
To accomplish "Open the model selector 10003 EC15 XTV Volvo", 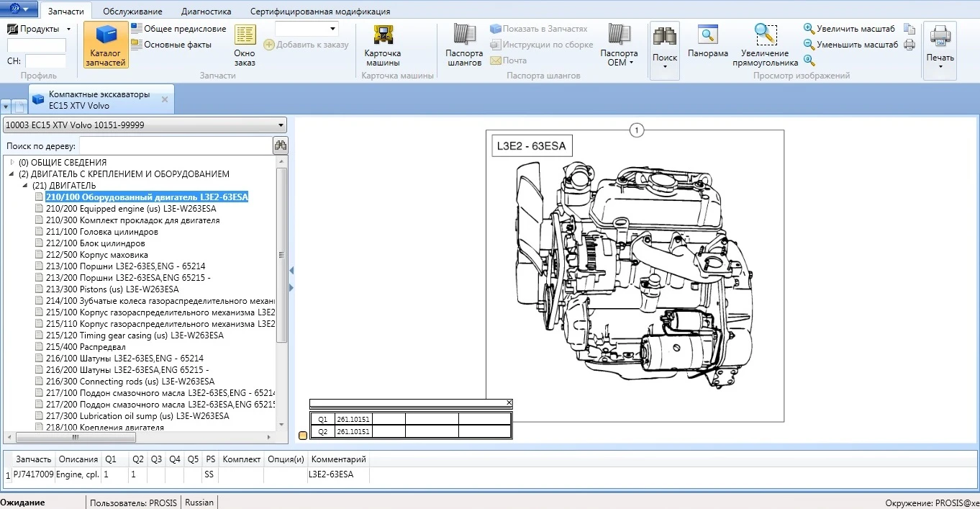I will coord(145,125).
